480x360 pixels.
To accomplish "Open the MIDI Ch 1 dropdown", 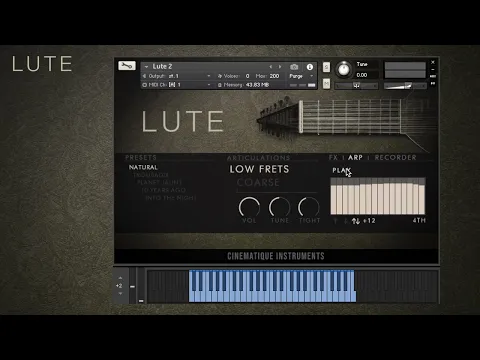I will click(177, 85).
